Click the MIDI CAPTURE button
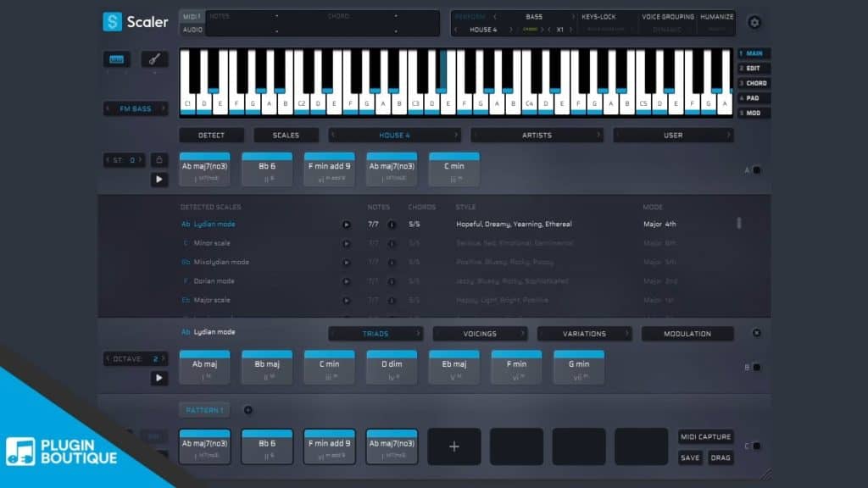This screenshot has width=868, height=488. 706,437
